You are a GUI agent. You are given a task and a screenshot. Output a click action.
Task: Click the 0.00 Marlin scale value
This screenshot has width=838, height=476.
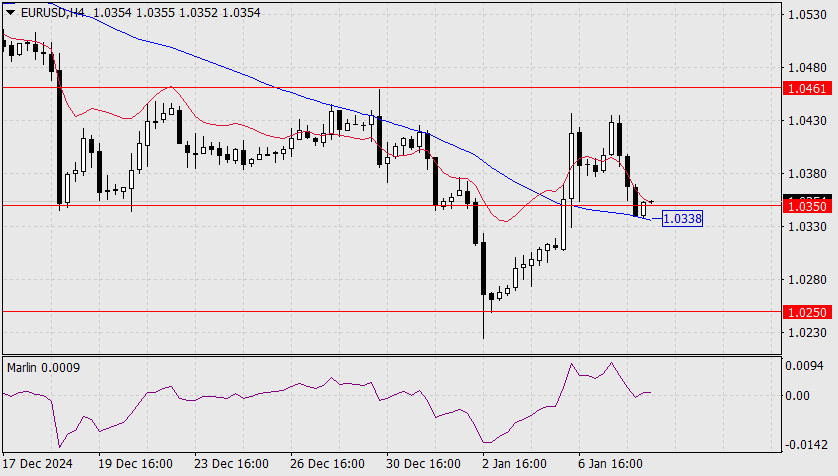797,396
